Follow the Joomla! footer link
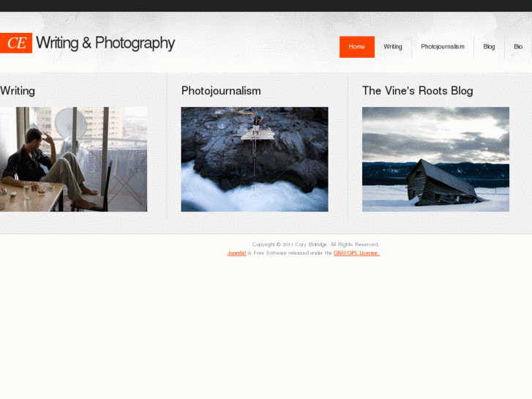532x399 pixels. click(x=237, y=253)
